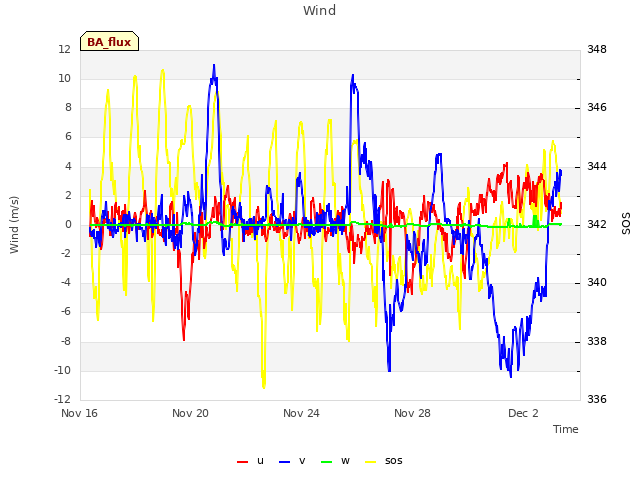
Task: Click the 336 right axis value
Action: [597, 399]
